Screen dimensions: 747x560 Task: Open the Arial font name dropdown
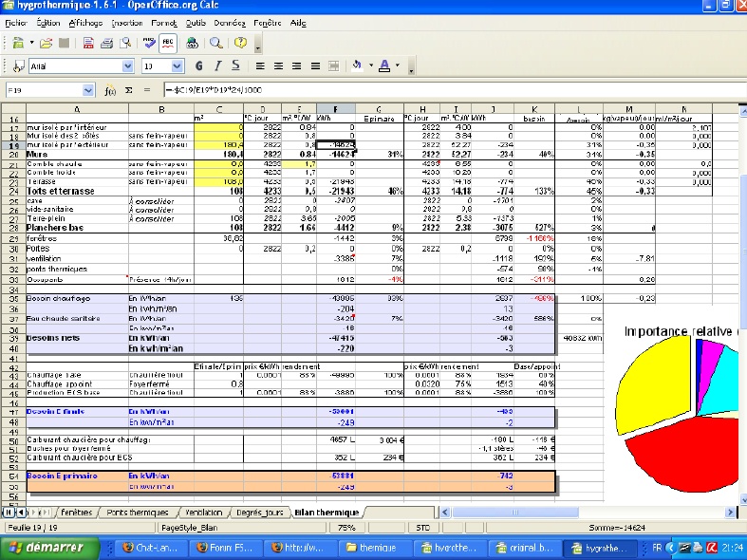(x=128, y=66)
